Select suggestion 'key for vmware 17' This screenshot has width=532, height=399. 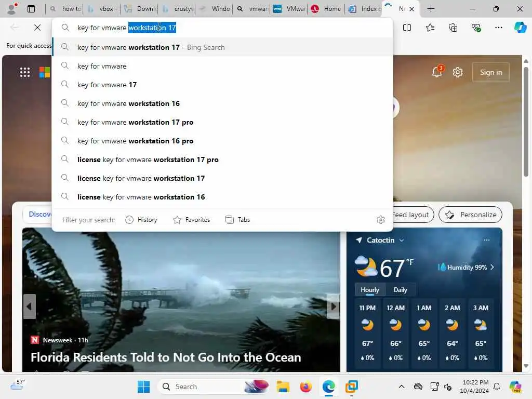223,85
